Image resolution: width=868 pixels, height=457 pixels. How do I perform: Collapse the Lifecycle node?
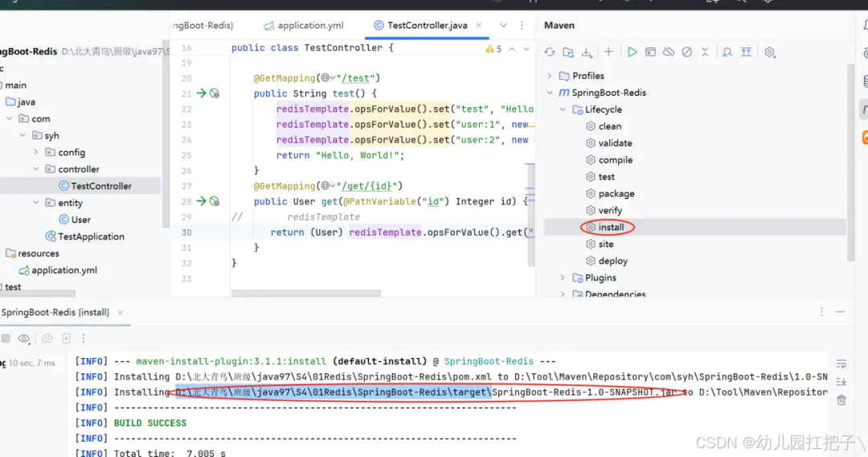563,109
